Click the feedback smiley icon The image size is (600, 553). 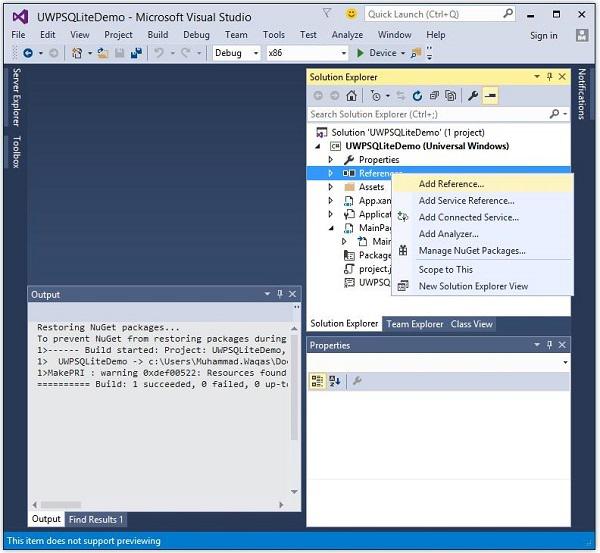click(x=350, y=14)
